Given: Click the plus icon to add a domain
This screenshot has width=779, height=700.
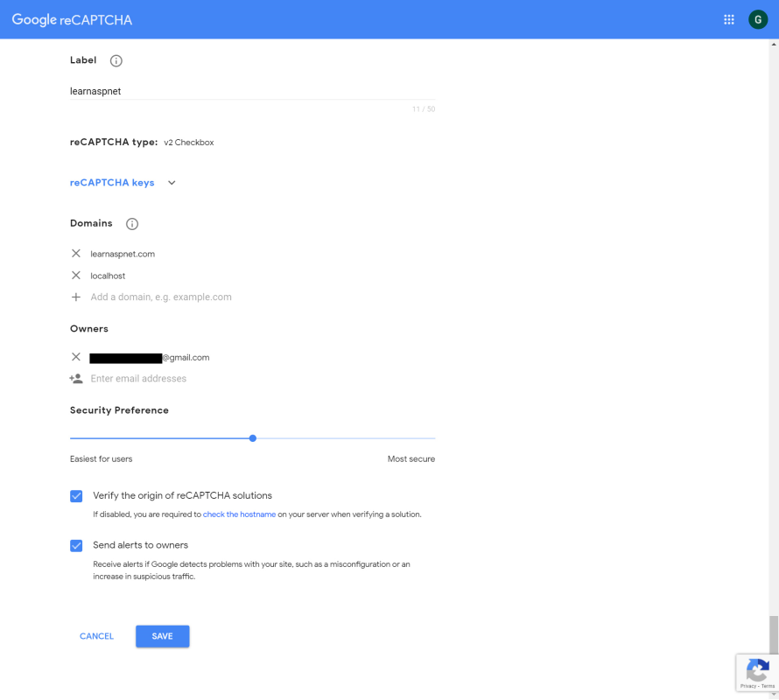Looking at the screenshot, I should pyautogui.click(x=76, y=297).
